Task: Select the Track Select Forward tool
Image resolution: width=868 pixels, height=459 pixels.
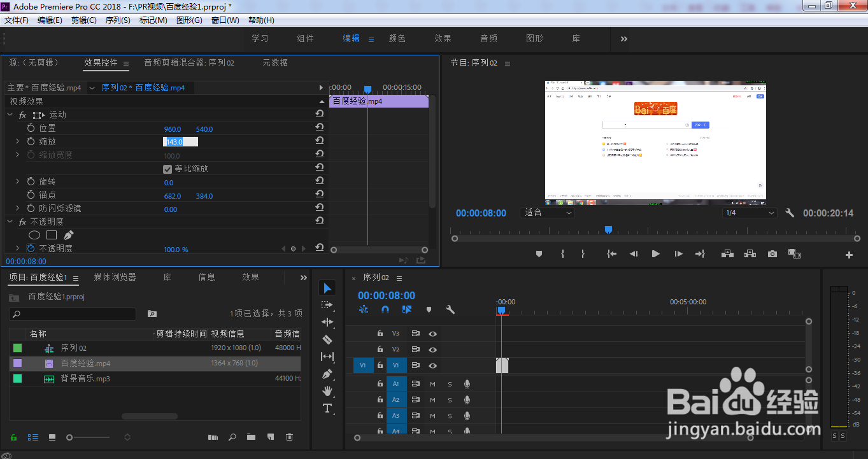Action: [x=327, y=306]
